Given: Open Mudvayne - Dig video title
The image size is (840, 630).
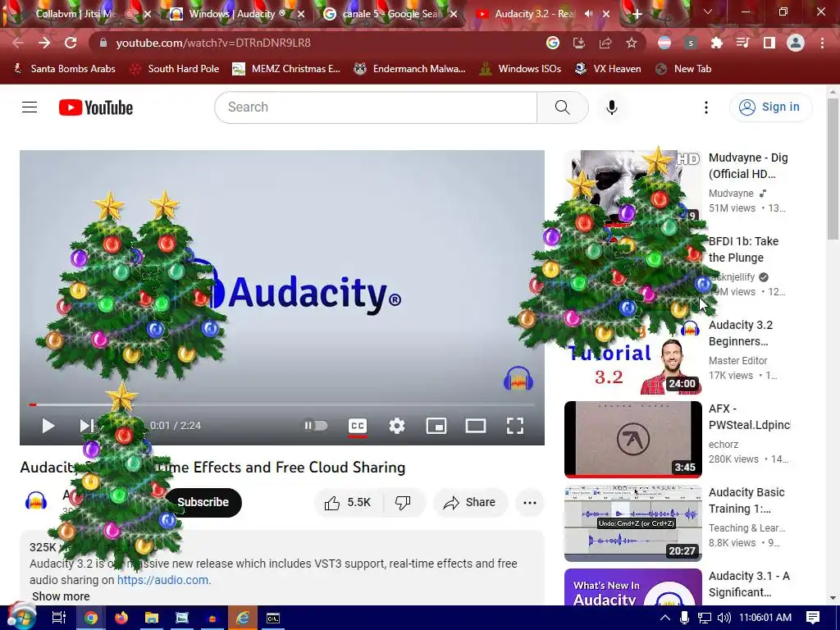Looking at the screenshot, I should [x=748, y=166].
